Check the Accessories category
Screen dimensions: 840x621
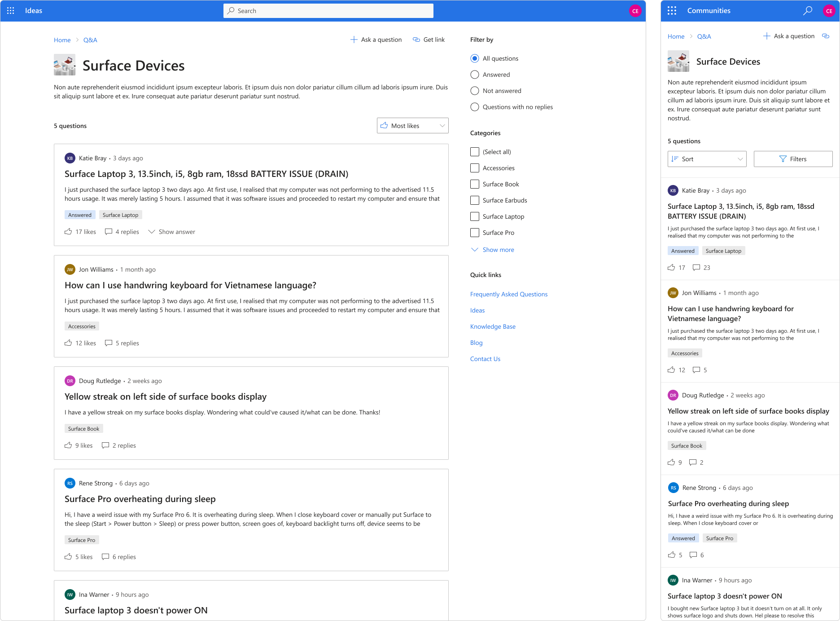475,168
